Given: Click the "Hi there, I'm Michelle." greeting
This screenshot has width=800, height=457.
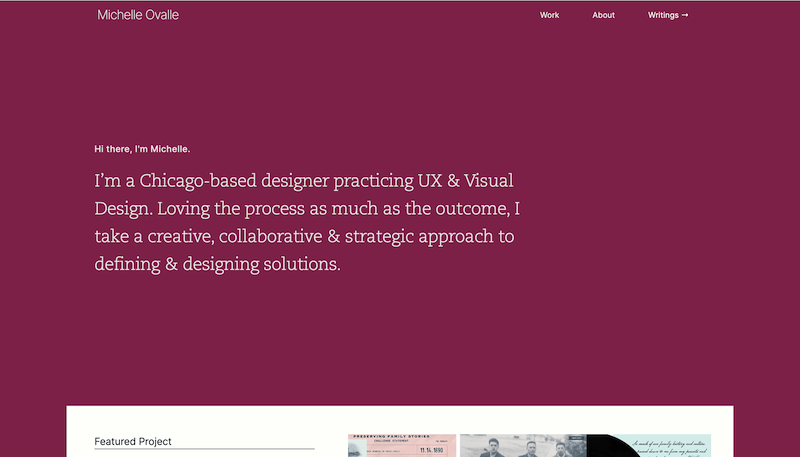Looking at the screenshot, I should [x=142, y=149].
